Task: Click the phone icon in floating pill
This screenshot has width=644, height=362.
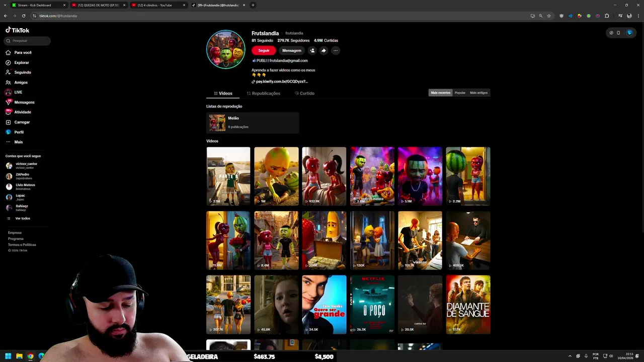Action: (x=618, y=33)
